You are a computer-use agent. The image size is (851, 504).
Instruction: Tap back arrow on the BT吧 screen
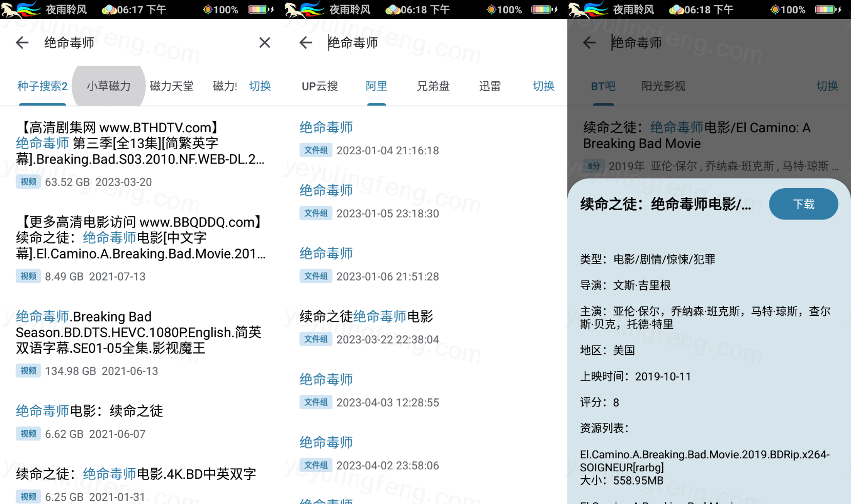pos(589,43)
